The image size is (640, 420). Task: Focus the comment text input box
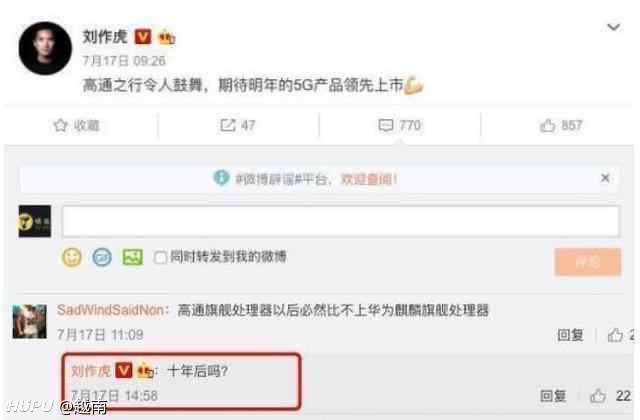click(x=341, y=221)
